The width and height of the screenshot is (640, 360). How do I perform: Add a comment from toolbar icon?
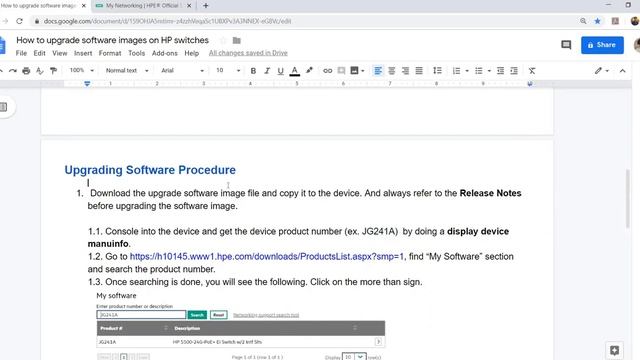point(341,71)
